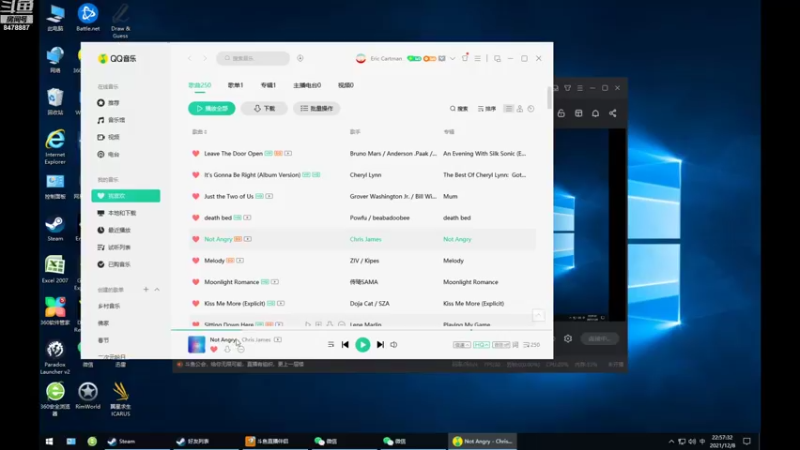Screen dimensions: 800x450
Task: Open MV icon for Leave The Door Open
Action: click(x=288, y=154)
